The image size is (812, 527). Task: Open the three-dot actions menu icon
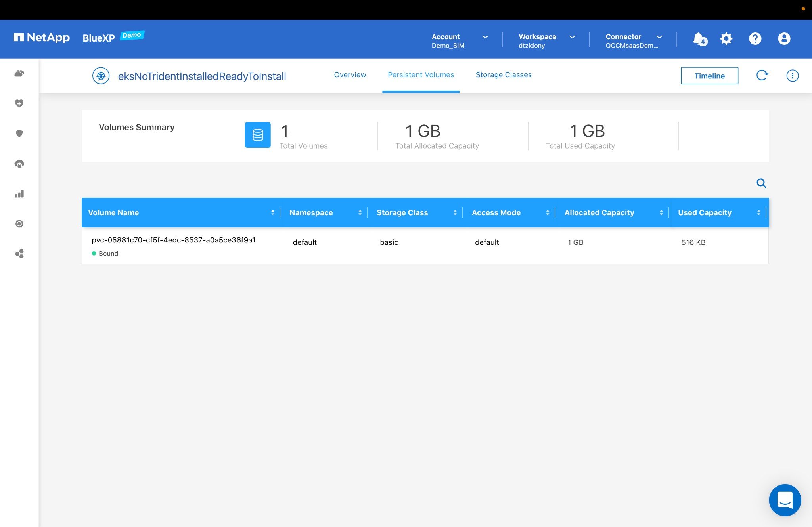pyautogui.click(x=792, y=76)
